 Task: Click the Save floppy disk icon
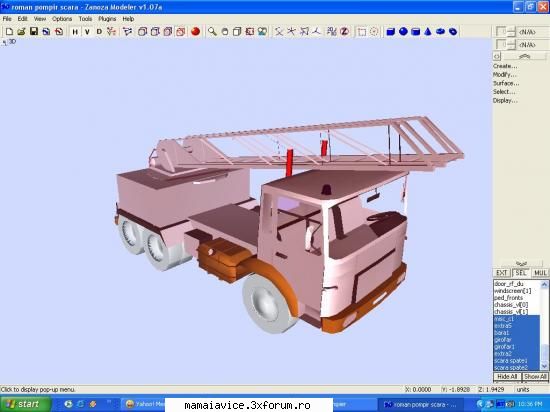(34, 32)
